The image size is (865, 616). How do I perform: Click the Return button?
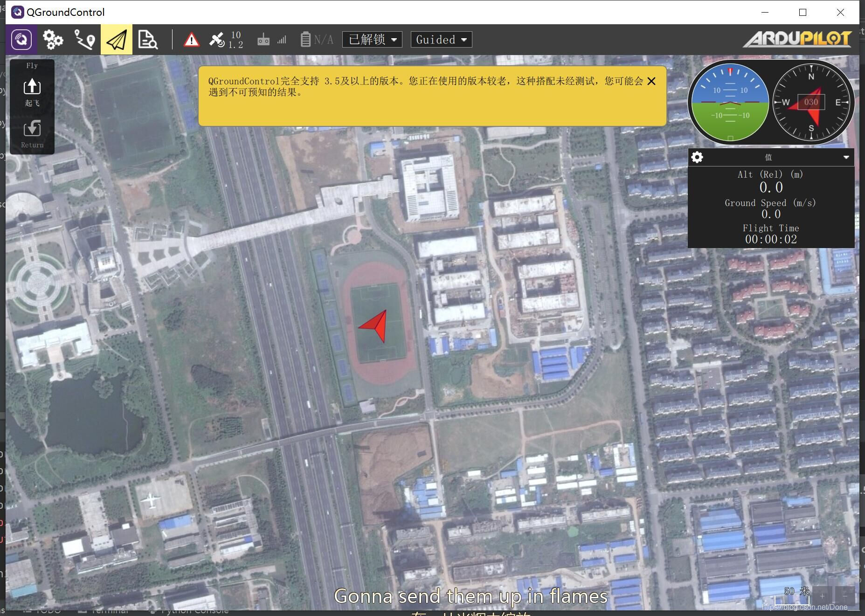tap(32, 134)
